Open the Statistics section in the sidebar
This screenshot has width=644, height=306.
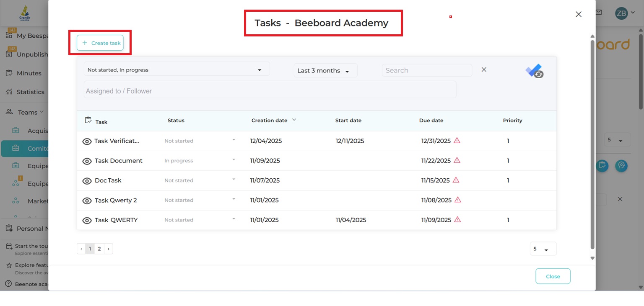[30, 92]
